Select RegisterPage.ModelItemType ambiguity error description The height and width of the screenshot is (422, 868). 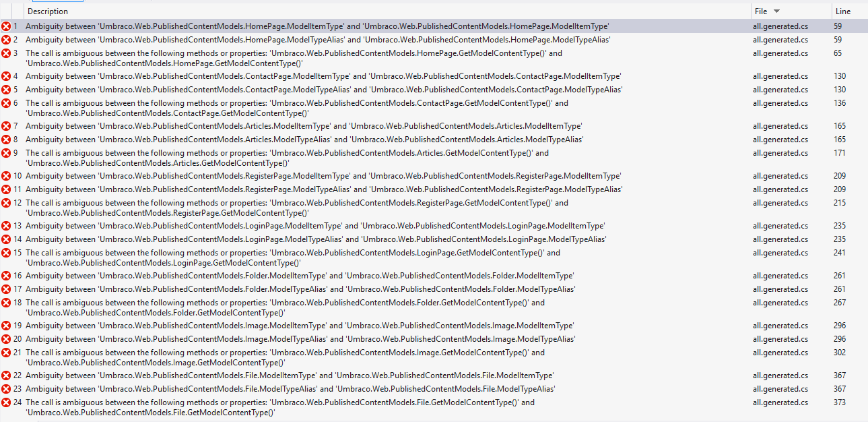click(323, 176)
